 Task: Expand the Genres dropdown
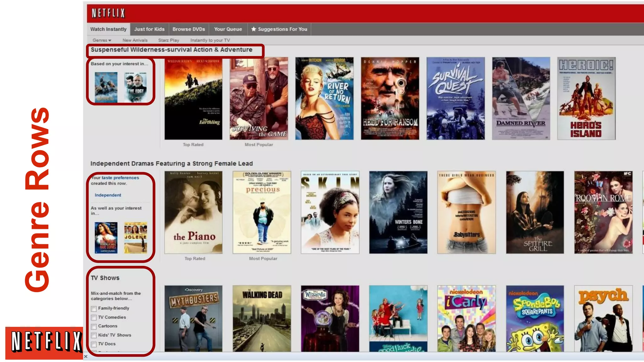click(x=102, y=40)
